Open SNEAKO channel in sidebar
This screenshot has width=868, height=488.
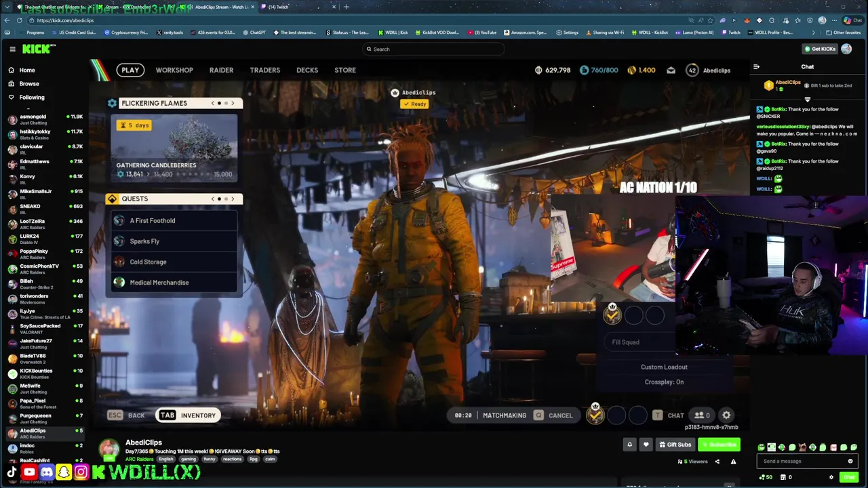coord(44,209)
